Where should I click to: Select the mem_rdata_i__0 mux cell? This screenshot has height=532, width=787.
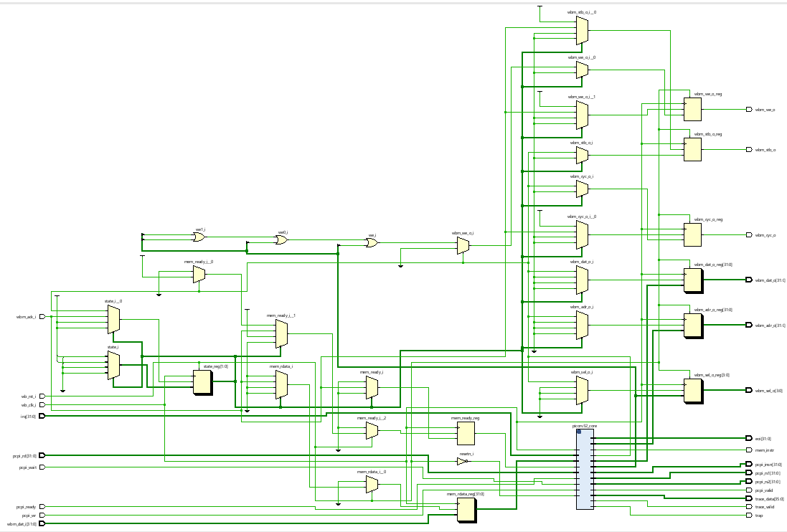[x=372, y=485]
